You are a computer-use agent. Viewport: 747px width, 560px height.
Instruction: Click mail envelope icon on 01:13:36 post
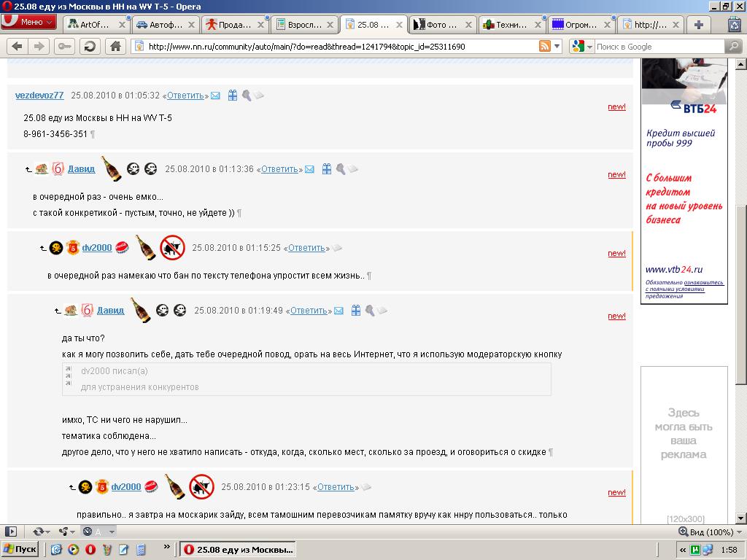pyautogui.click(x=309, y=169)
